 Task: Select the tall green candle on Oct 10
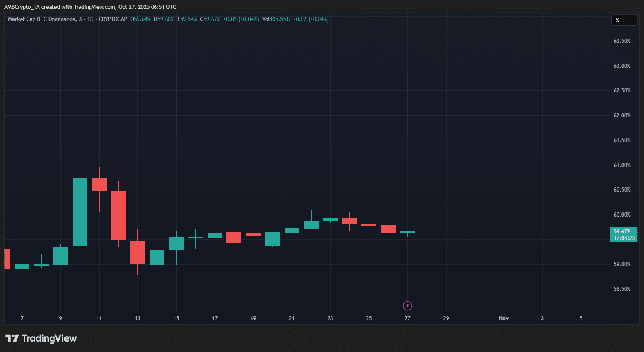(80, 212)
